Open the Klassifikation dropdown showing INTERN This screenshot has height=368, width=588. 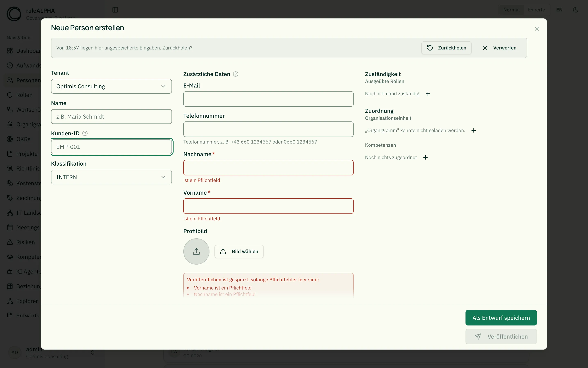[x=111, y=177]
